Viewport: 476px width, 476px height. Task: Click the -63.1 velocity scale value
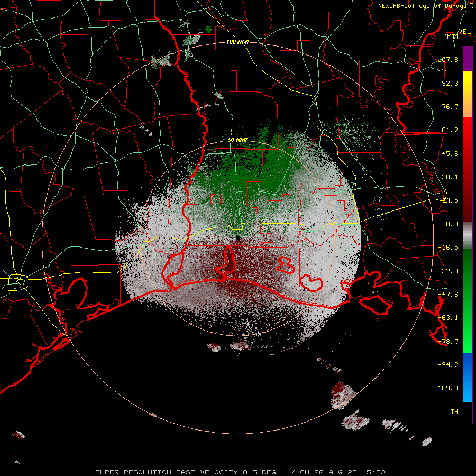point(448,318)
